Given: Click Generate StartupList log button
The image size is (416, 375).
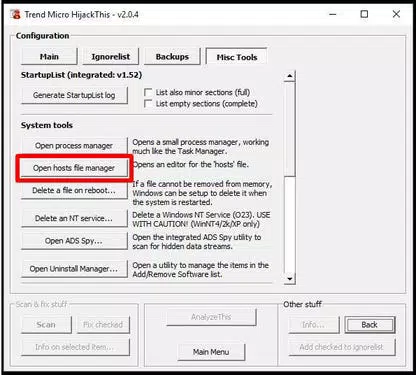Looking at the screenshot, I should click(74, 95).
